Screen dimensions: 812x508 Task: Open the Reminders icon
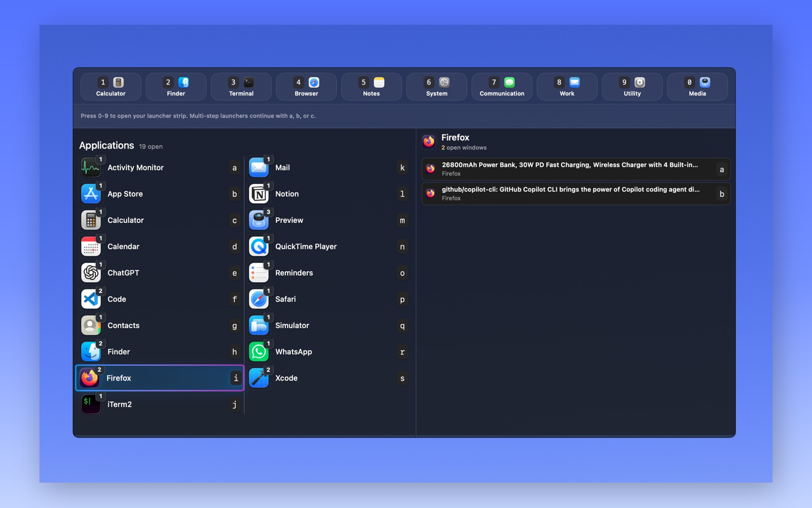pos(259,273)
